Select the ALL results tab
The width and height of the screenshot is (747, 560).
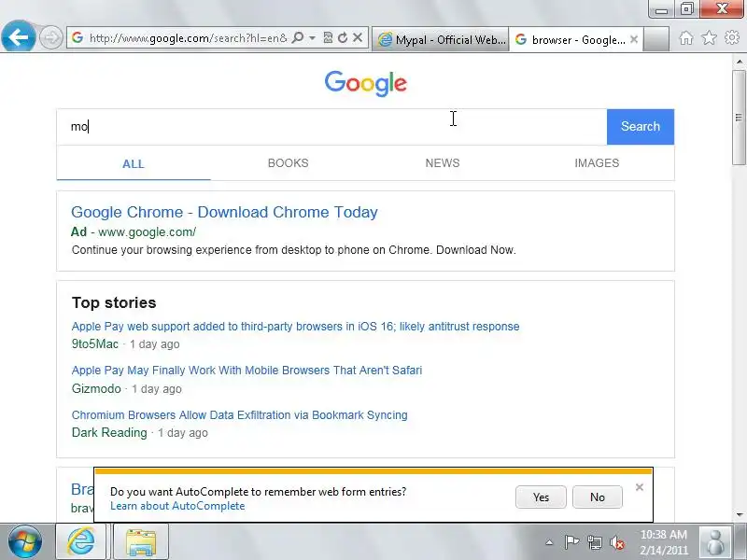click(x=134, y=164)
